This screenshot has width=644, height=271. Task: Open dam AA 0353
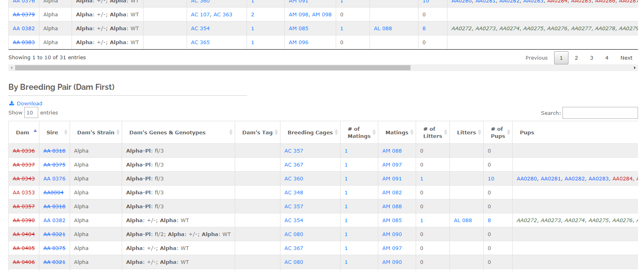coord(24,192)
